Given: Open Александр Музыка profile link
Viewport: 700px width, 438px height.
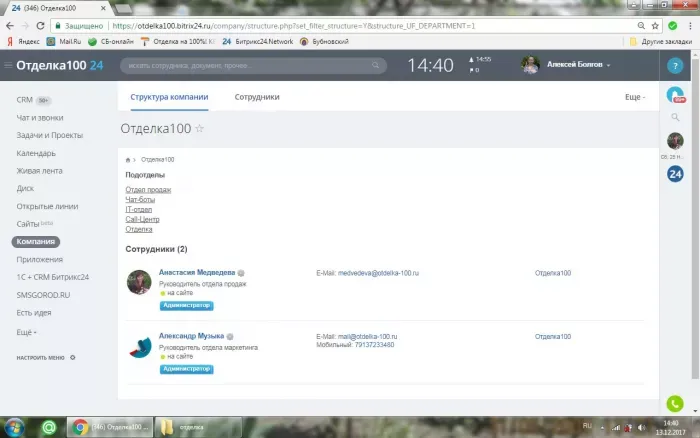Looking at the screenshot, I should coord(192,336).
